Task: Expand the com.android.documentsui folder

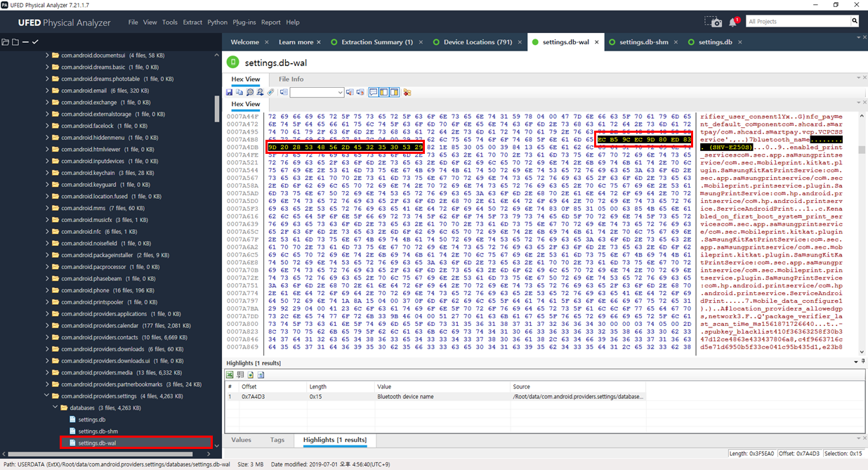Action: pyautogui.click(x=47, y=55)
